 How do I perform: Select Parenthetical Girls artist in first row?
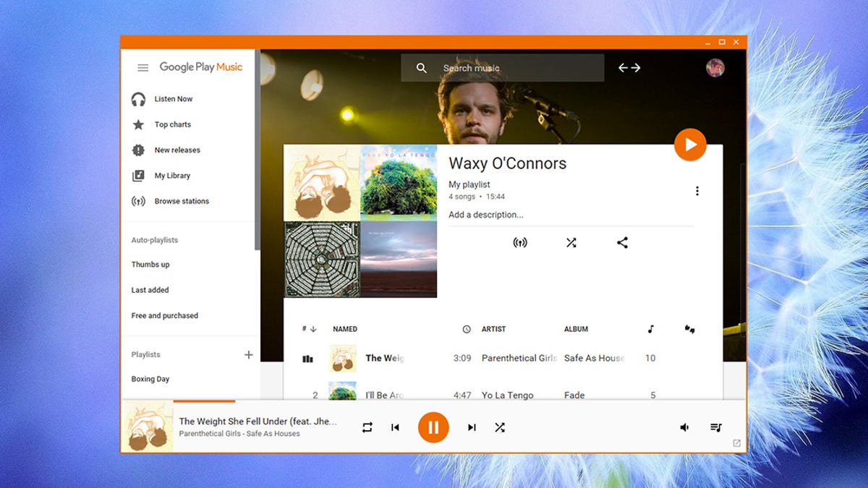pyautogui.click(x=519, y=358)
